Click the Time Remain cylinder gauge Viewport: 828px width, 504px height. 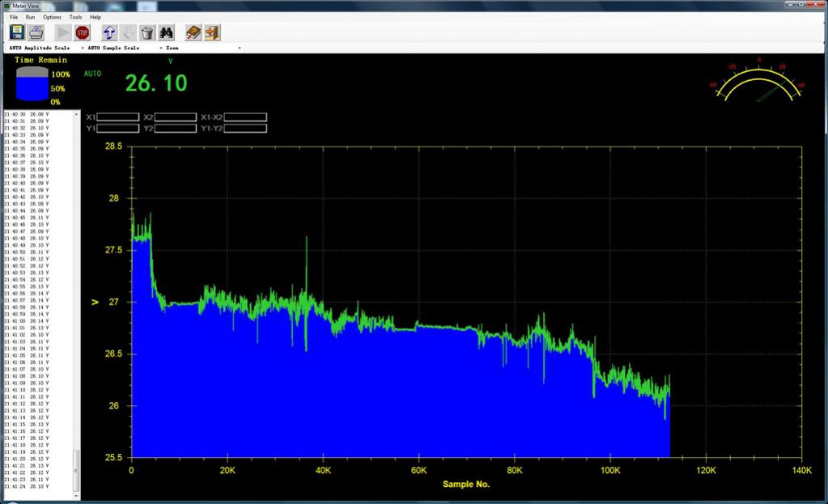coord(32,83)
